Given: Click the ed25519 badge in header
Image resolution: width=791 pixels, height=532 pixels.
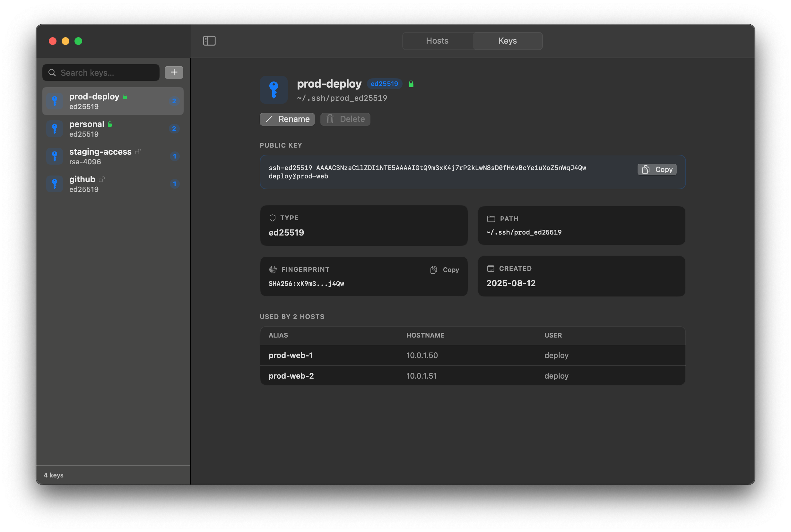Looking at the screenshot, I should (x=384, y=84).
